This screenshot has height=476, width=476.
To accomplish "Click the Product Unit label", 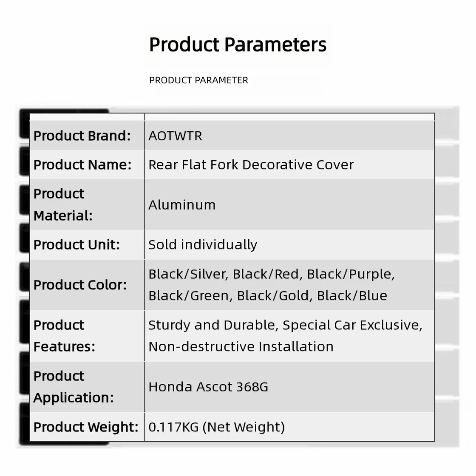I will pyautogui.click(x=76, y=245).
